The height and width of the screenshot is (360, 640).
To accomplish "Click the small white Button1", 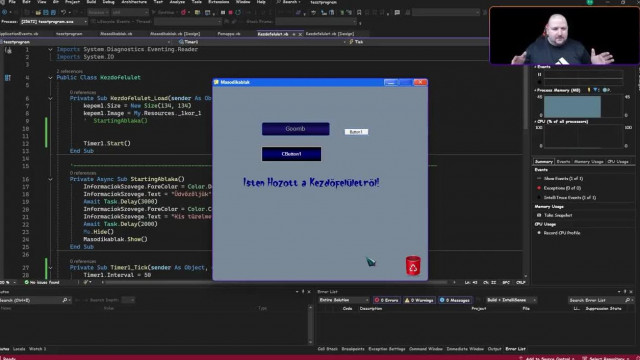I will [356, 132].
